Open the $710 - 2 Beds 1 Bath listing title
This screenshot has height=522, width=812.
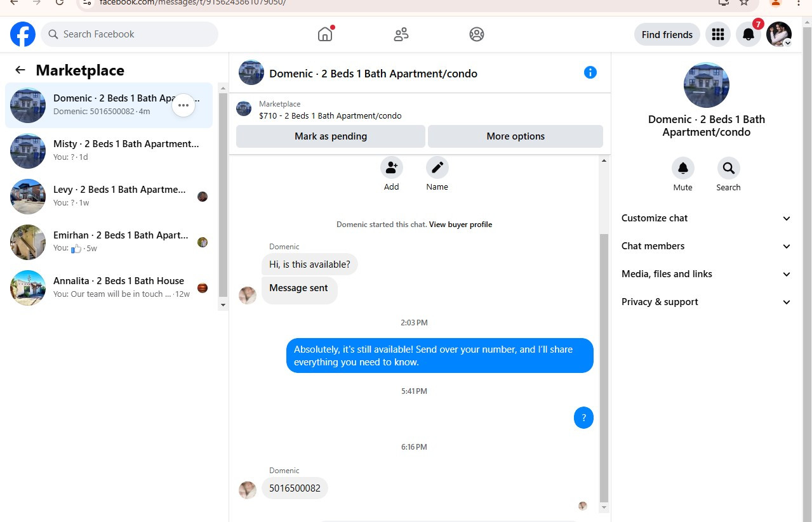click(330, 115)
